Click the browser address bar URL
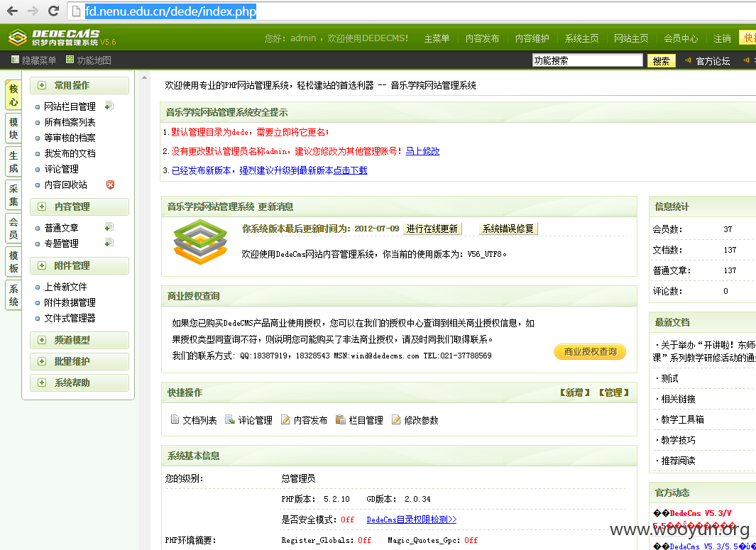756x550 pixels. click(170, 11)
